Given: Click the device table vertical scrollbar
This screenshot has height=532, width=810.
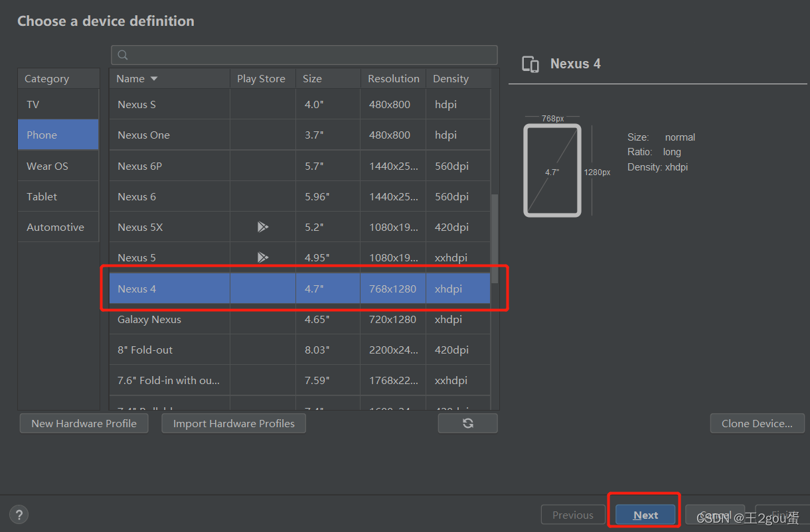Looking at the screenshot, I should 494,239.
